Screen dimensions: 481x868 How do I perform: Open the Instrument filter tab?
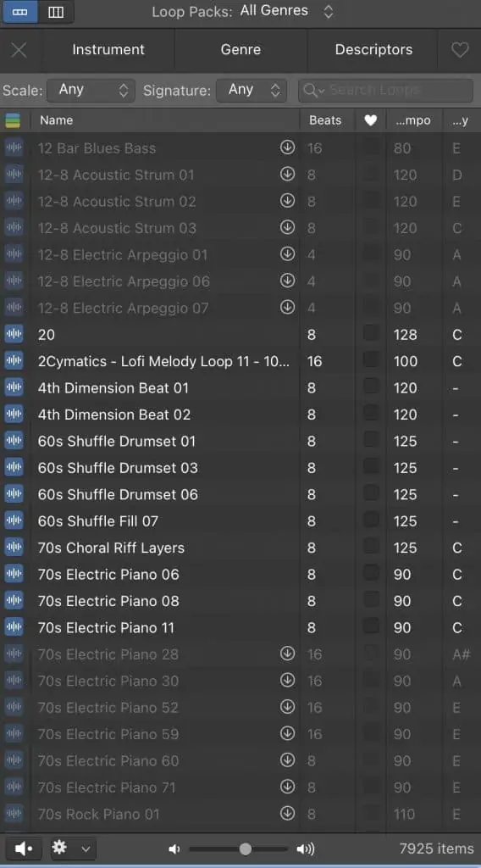pos(108,50)
